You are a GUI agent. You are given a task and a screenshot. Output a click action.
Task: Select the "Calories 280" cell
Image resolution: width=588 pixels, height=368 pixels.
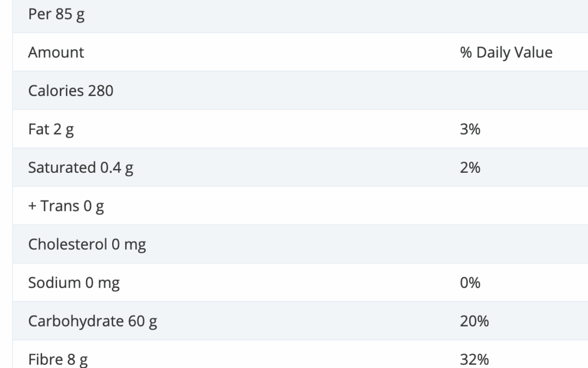point(71,91)
